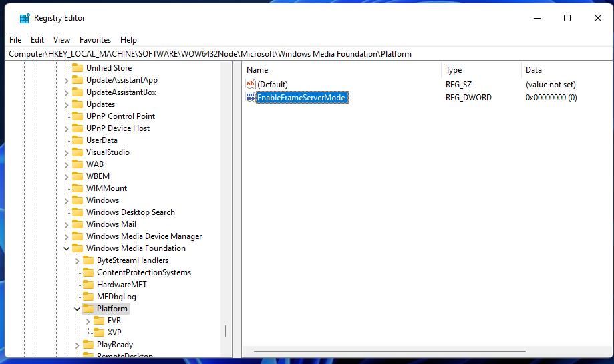Click the ByteStreamHandlers folder icon

(x=88, y=260)
